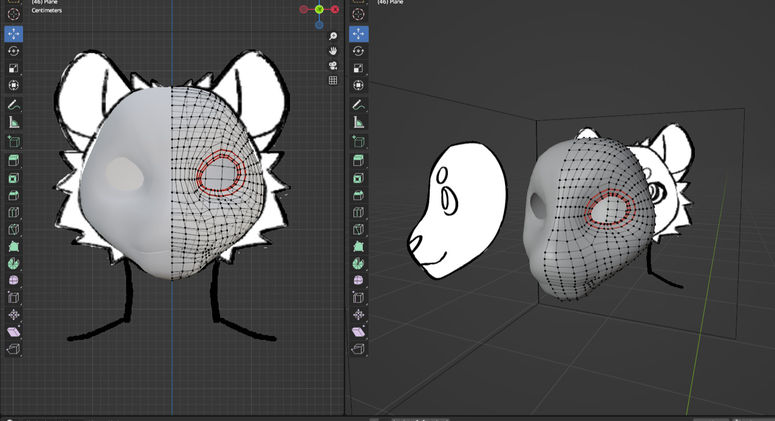
Task: Click the hand pan view icon
Action: (333, 50)
